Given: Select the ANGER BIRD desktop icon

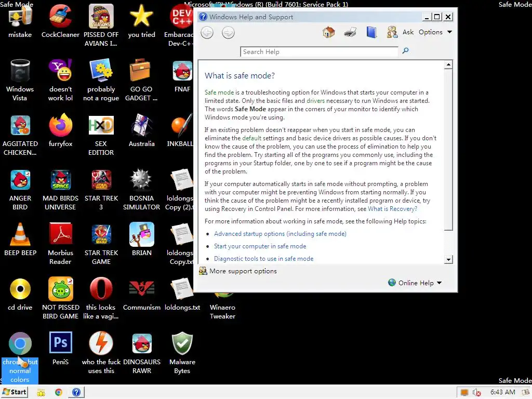Looking at the screenshot, I should coord(20,189).
